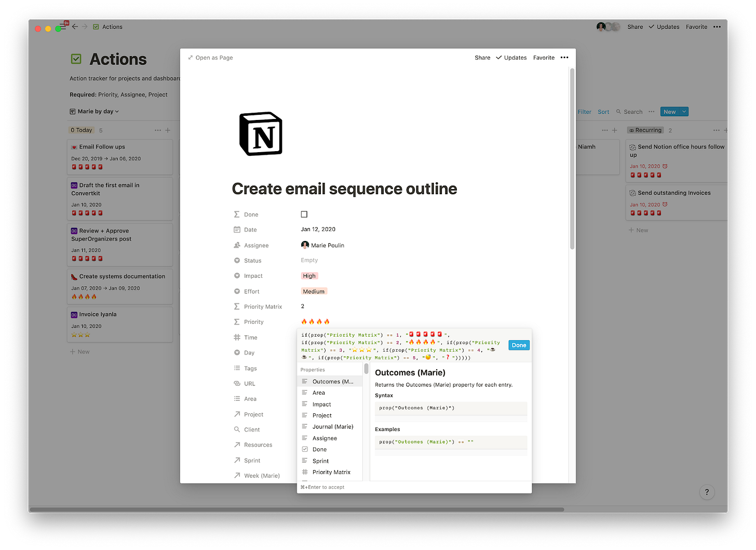Click the Assignee value Marie Poulin
This screenshot has height=550, width=756.
pyautogui.click(x=322, y=245)
